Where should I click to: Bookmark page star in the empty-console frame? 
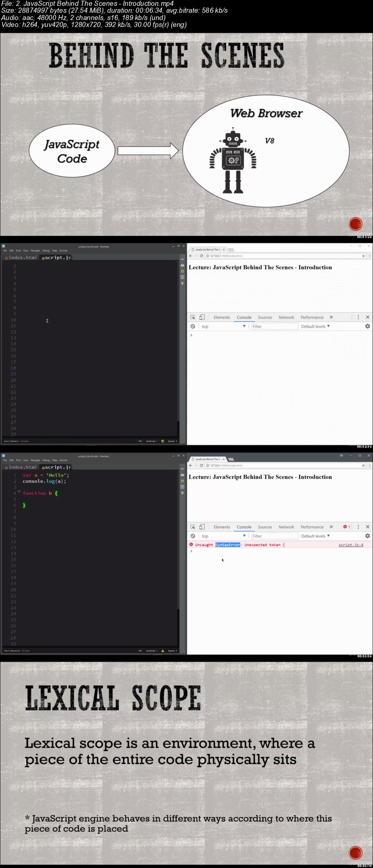point(363,256)
